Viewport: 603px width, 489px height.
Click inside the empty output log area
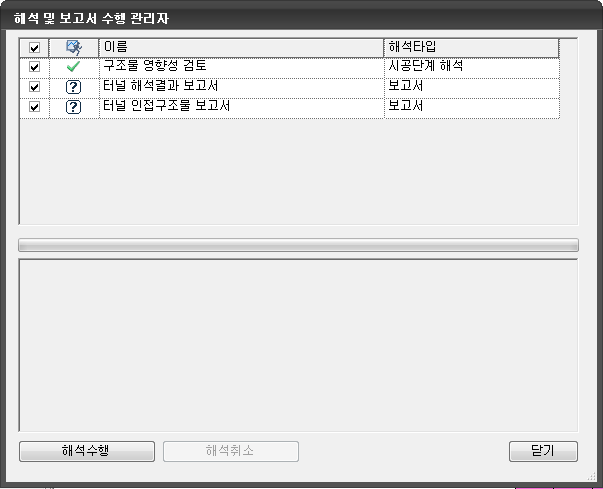click(298, 345)
